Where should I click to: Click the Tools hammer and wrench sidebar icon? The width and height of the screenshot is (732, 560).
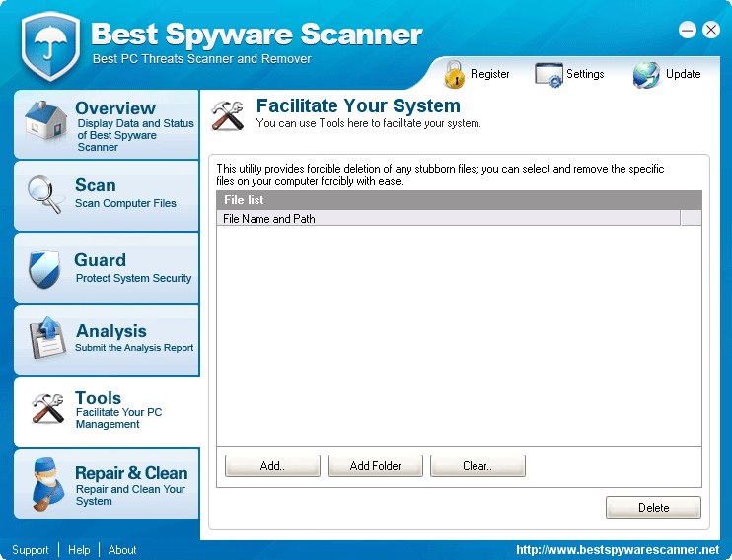pos(47,408)
